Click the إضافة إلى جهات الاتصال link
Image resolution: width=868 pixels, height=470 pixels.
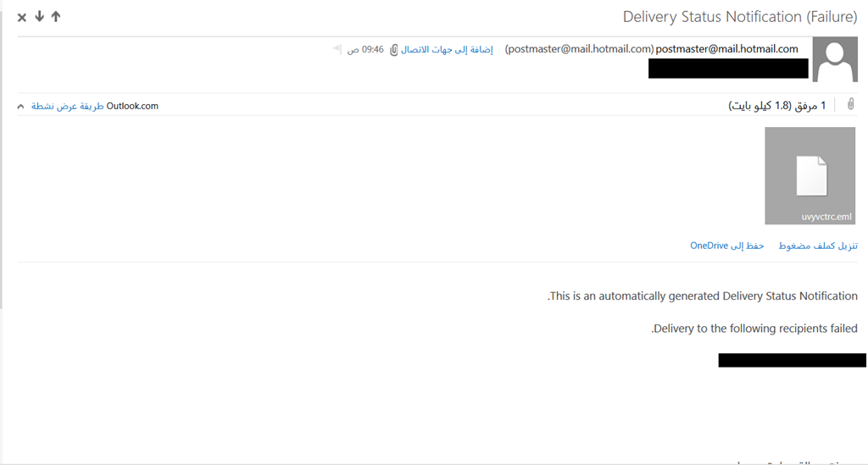click(446, 50)
